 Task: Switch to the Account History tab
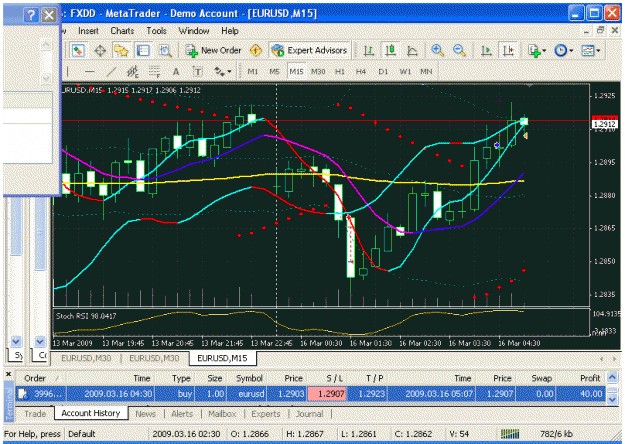(x=91, y=413)
